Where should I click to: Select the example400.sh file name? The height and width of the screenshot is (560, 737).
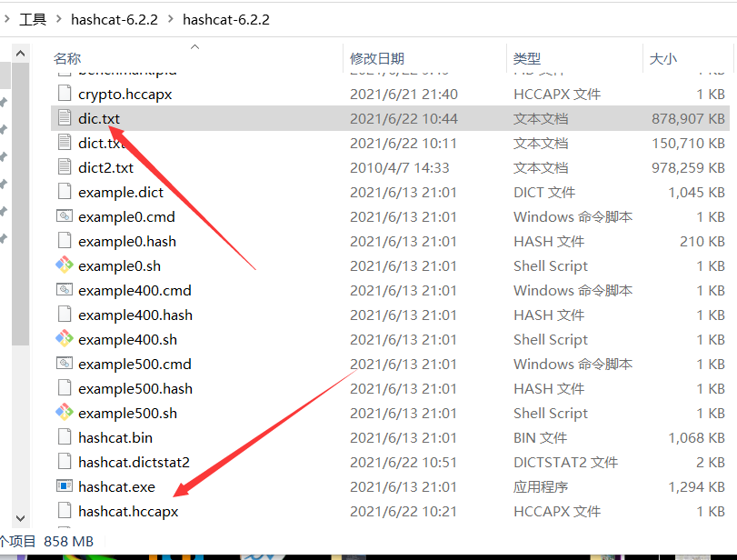(128, 339)
